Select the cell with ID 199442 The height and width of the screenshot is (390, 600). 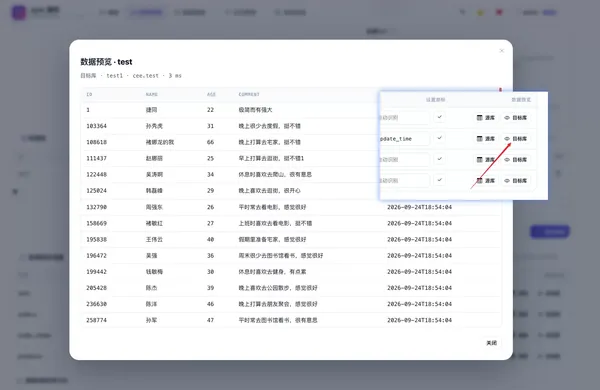[96, 272]
